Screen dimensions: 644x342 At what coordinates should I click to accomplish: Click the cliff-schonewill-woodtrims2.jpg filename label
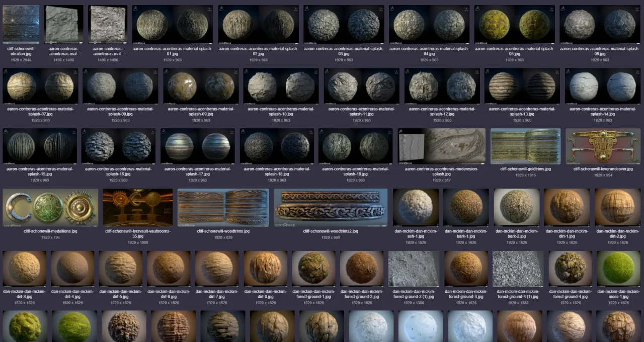(x=331, y=231)
